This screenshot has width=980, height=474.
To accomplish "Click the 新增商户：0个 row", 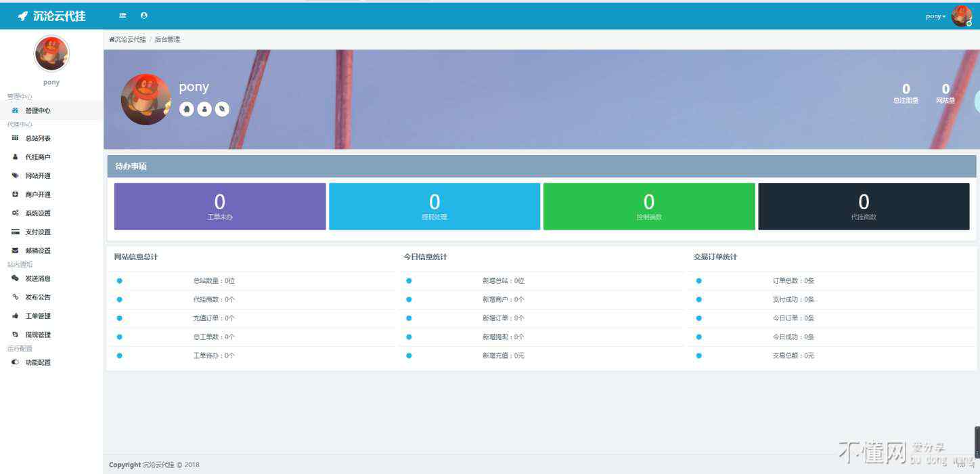I will 541,299.
